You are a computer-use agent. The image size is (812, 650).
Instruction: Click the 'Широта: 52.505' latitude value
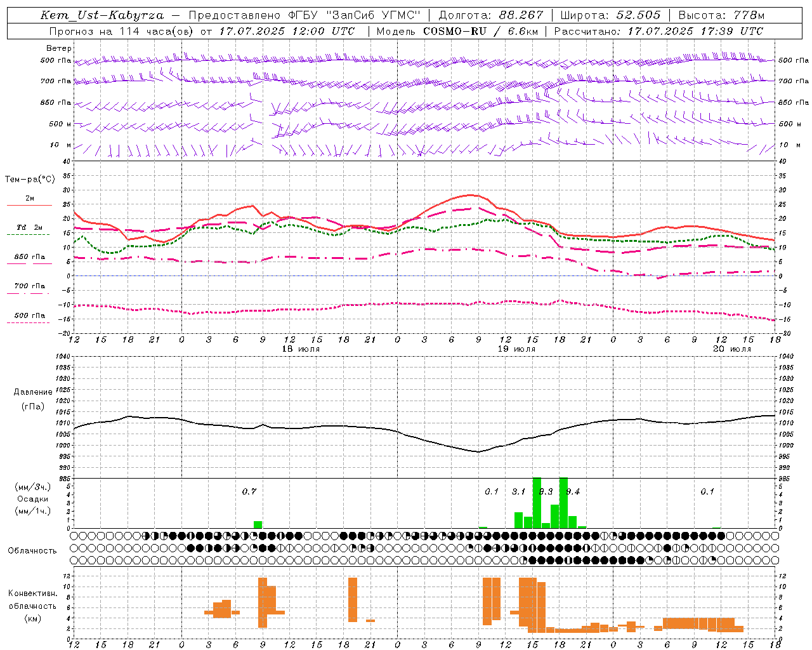[610, 15]
